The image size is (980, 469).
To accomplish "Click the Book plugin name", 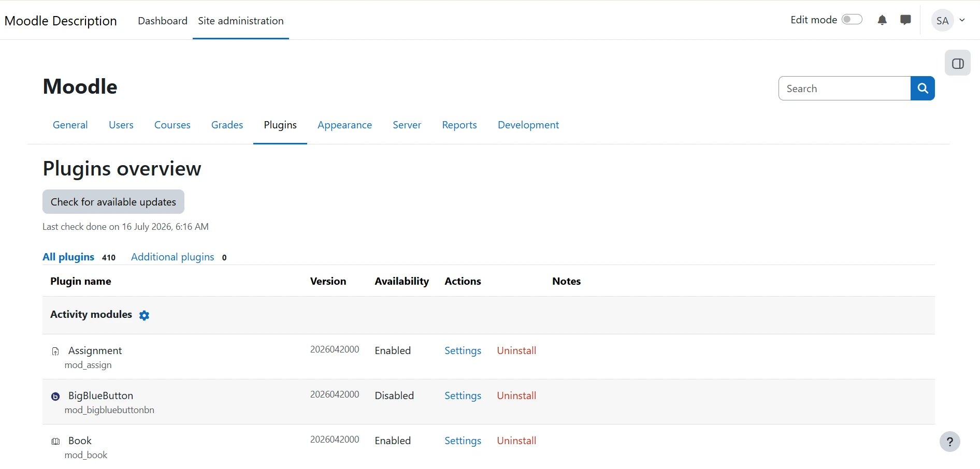I will click(80, 441).
